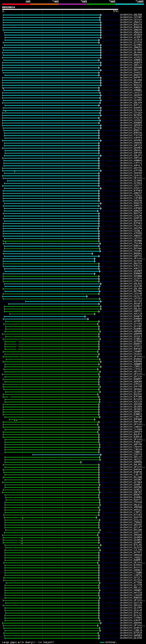Viewport: 146px width, 644px height.
Task: Select hit label UniRef100_Q8LBU2
Action: click(131, 284)
